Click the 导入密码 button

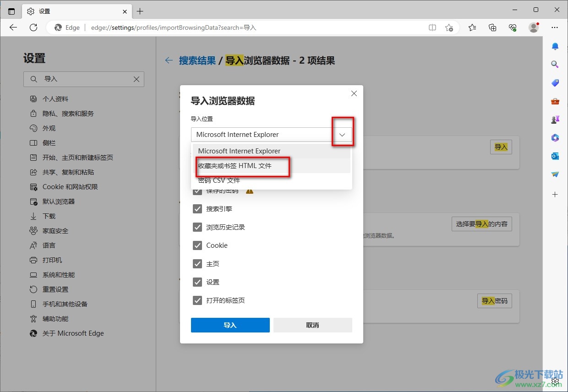495,301
